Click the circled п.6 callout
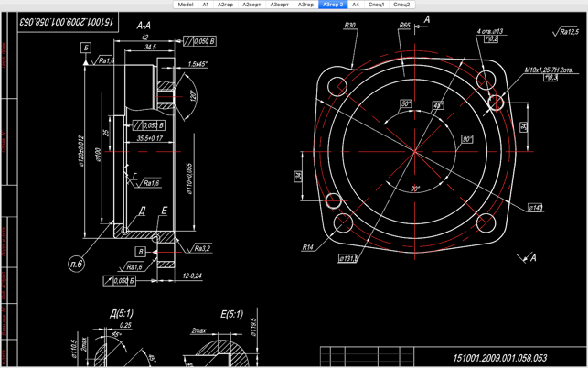 click(76, 264)
